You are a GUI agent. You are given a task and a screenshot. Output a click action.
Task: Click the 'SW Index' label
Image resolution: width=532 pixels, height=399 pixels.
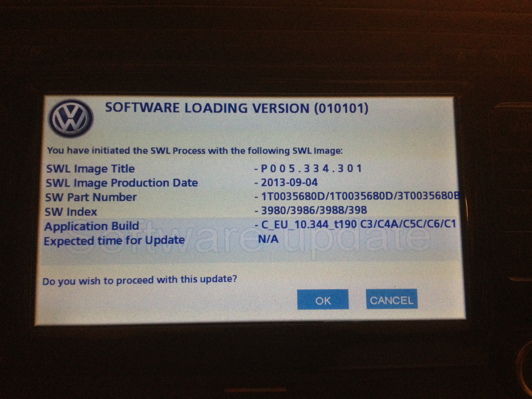tap(71, 212)
